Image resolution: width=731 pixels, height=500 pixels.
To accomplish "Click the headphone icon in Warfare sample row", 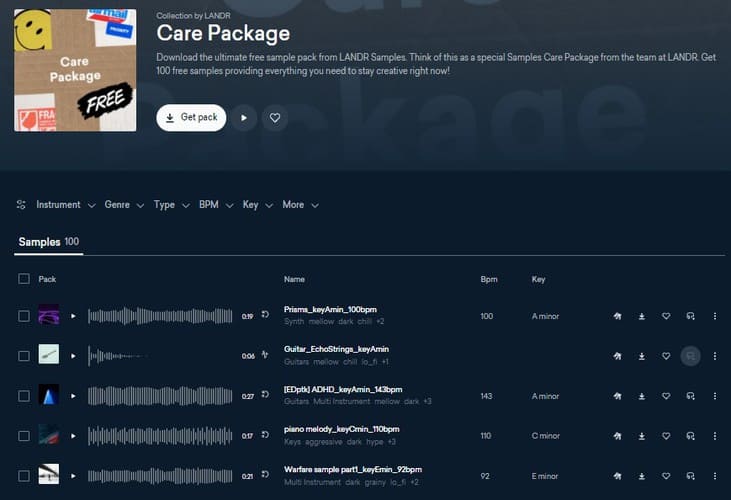I will 690,476.
